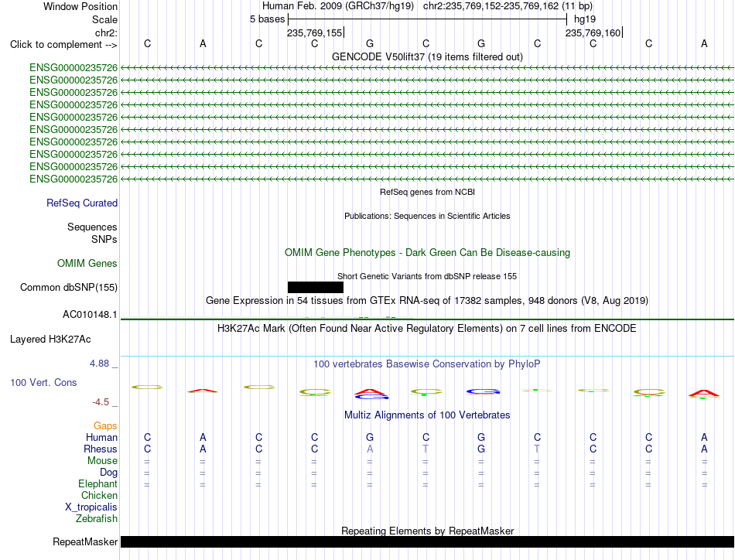The height and width of the screenshot is (560, 735).
Task: Click the Dog alignment row label
Action: 108,473
